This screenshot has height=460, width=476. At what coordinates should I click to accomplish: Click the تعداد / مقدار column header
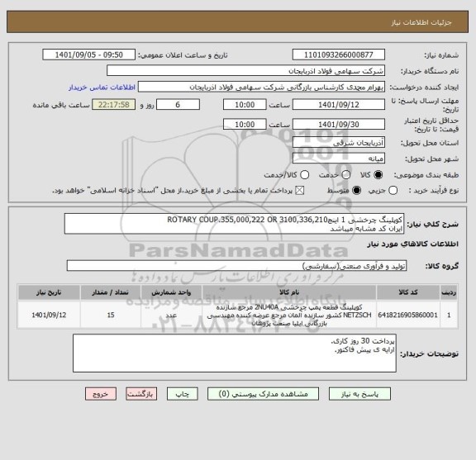(111, 292)
